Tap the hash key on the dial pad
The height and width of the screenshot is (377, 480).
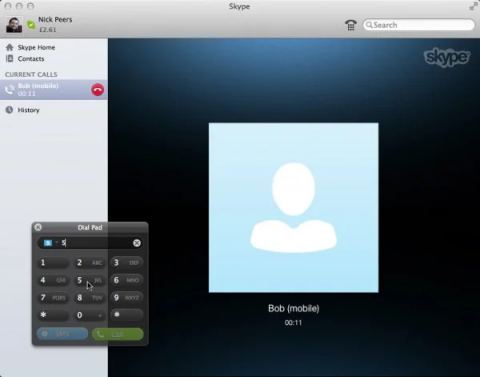(127, 315)
